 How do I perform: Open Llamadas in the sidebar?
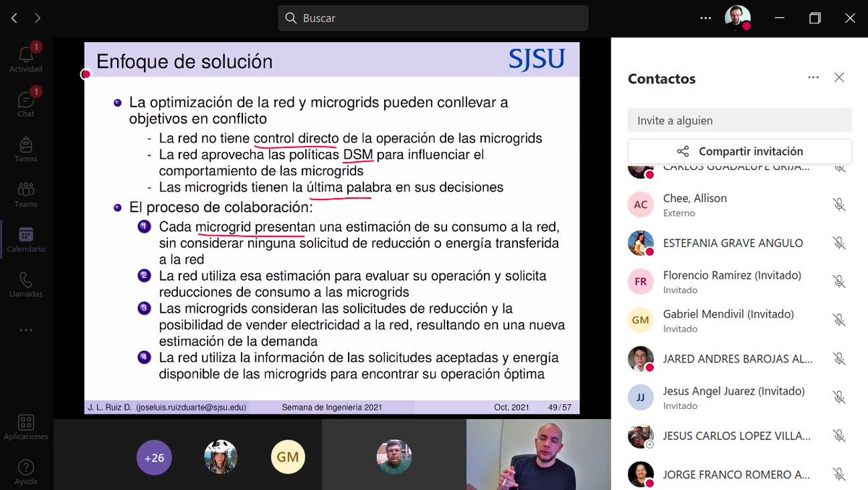[26, 284]
